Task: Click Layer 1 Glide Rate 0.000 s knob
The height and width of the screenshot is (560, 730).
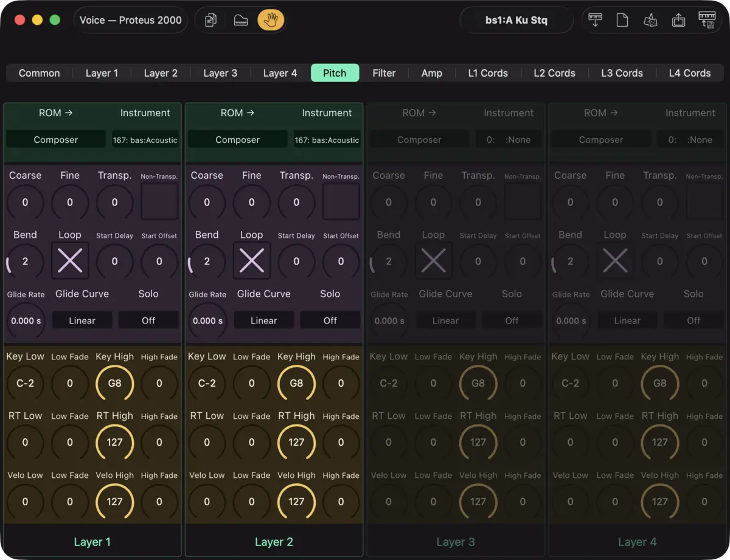Action: click(x=25, y=320)
